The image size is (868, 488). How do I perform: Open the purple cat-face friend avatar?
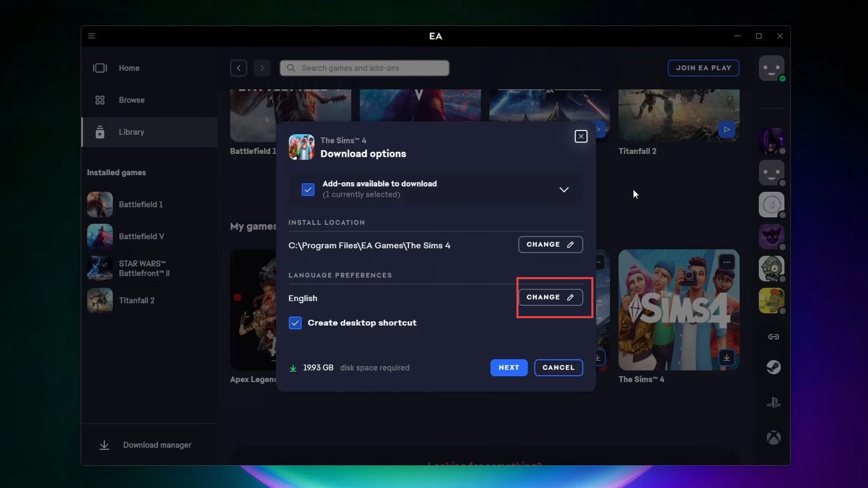coord(771,237)
